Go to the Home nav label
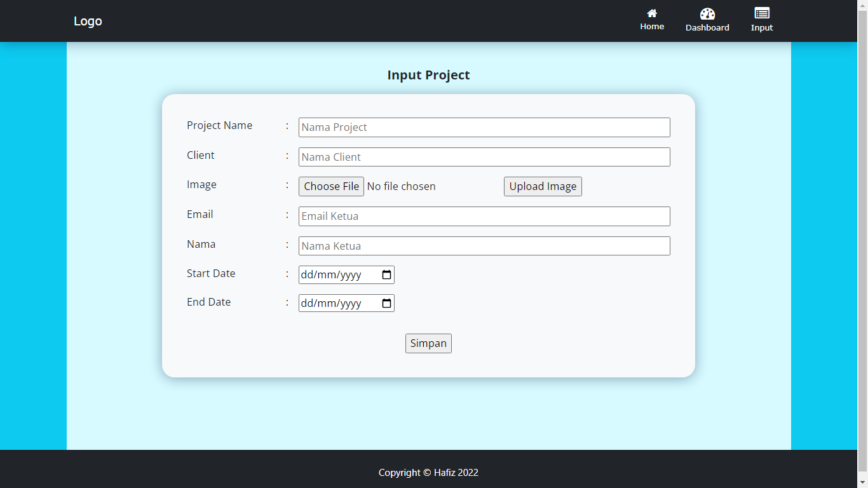This screenshot has height=488, width=868. [652, 27]
